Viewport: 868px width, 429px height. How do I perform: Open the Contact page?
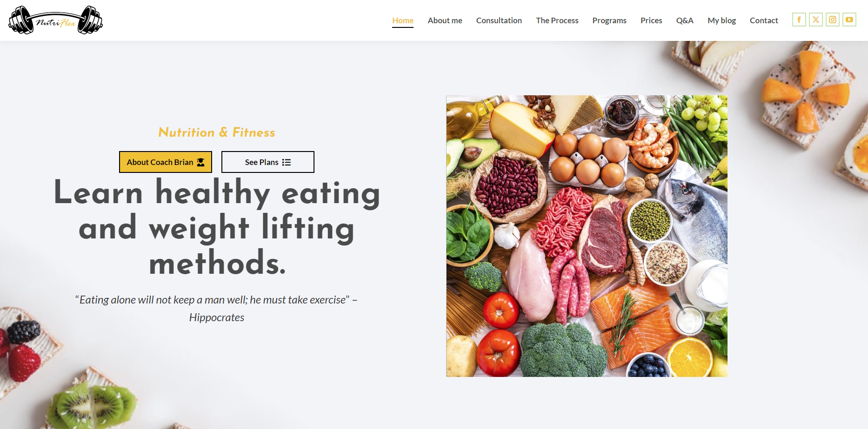764,20
